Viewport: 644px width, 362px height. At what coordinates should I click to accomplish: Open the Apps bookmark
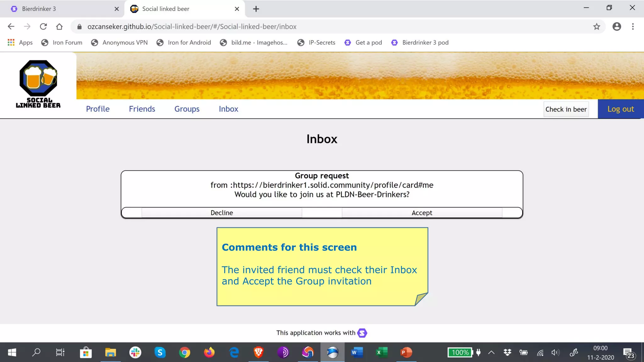[x=20, y=42]
